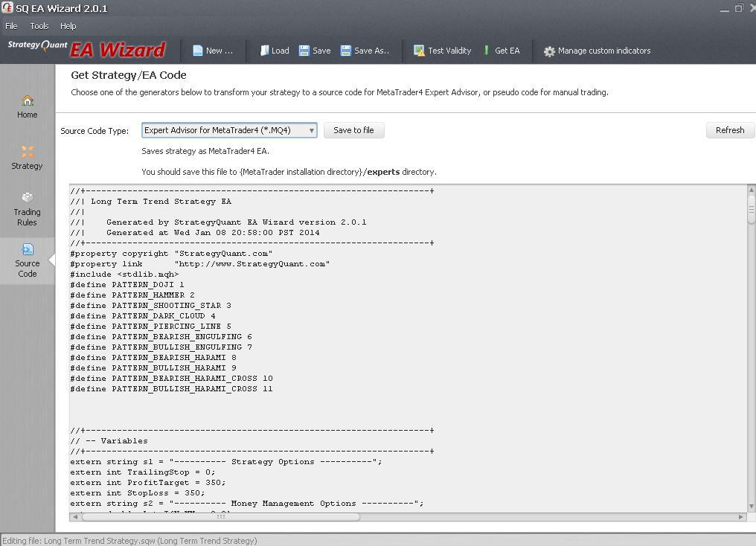
Task: Select the Source Code sidebar section
Action: (28, 260)
